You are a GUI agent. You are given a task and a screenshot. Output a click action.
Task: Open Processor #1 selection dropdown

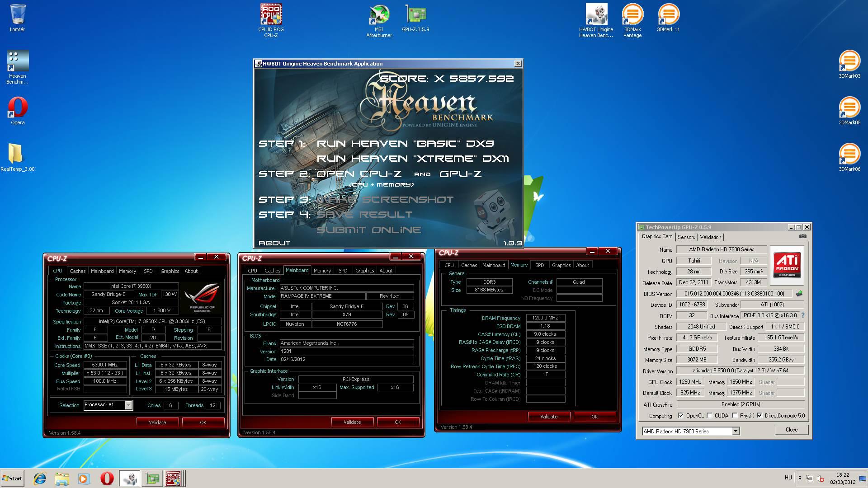128,405
